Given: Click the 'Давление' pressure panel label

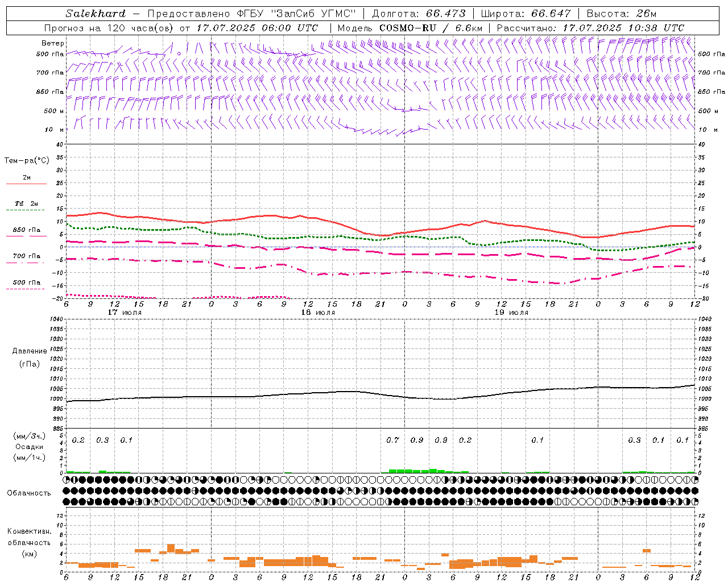Looking at the screenshot, I should coord(30,351).
